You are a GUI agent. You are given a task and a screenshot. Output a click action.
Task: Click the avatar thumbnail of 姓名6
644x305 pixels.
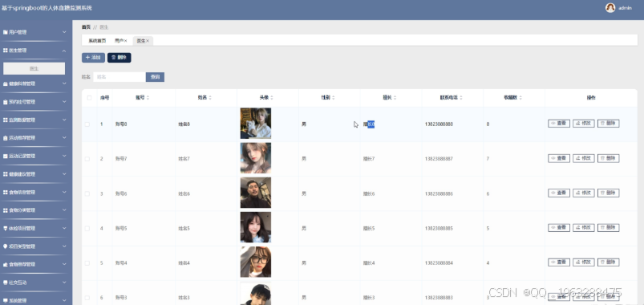pos(256,193)
